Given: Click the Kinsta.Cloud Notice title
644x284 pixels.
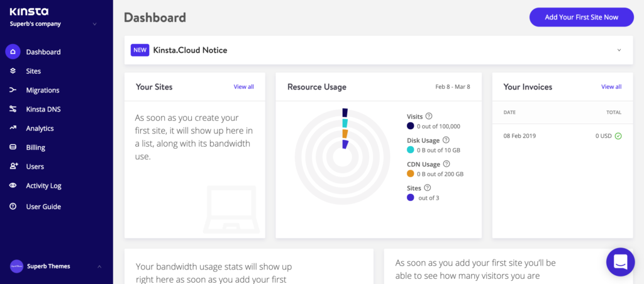Looking at the screenshot, I should pos(190,50).
